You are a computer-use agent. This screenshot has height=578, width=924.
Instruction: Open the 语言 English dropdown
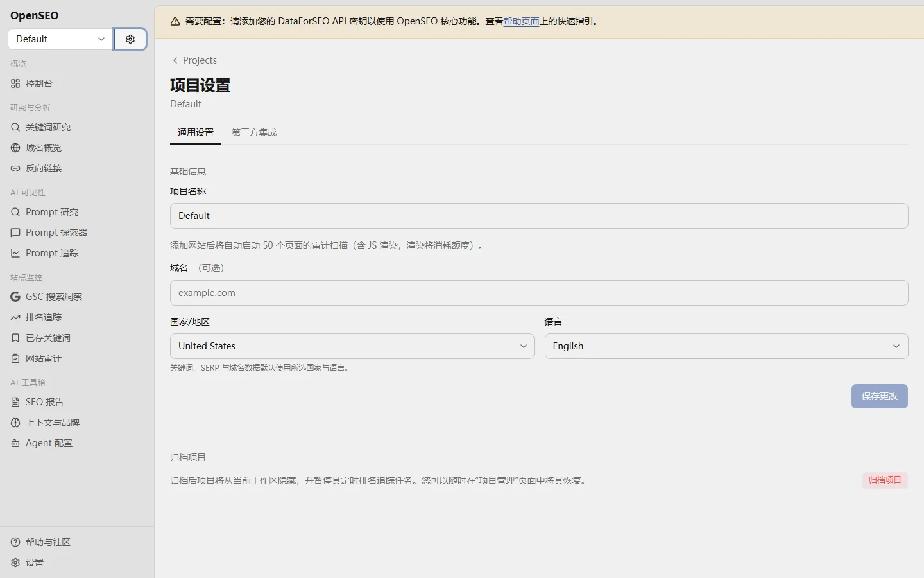pyautogui.click(x=726, y=346)
